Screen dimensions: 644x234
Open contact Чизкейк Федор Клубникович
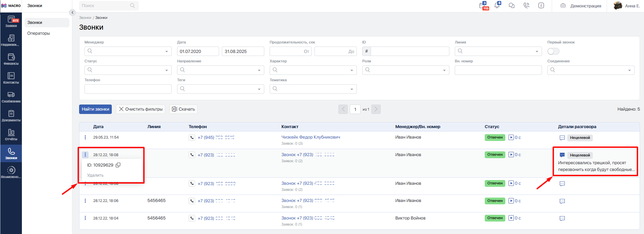(x=310, y=137)
